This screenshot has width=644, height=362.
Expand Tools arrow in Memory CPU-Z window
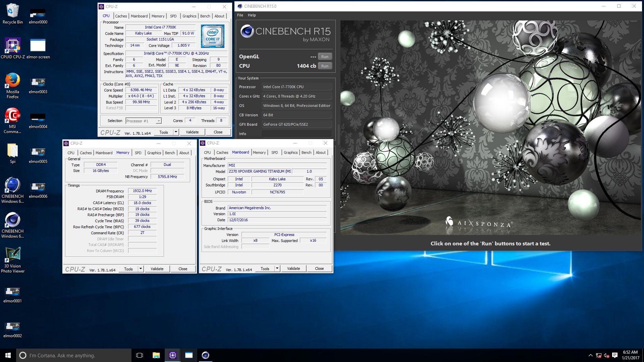[x=141, y=269]
